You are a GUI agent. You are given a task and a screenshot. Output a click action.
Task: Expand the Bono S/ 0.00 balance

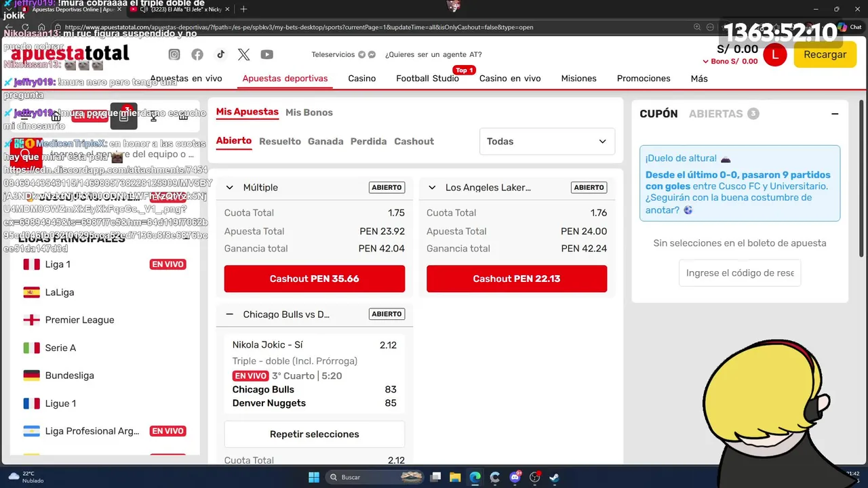click(x=730, y=62)
